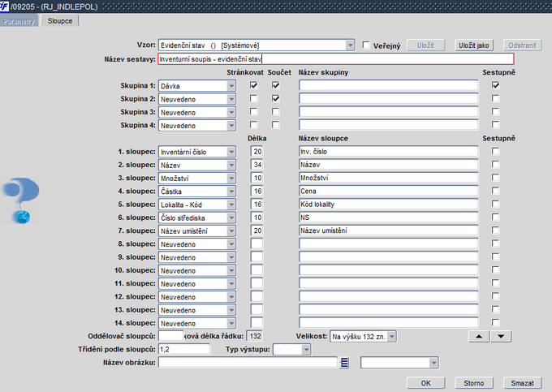
Task: Toggle the Veřejný checkbox
Action: point(366,45)
